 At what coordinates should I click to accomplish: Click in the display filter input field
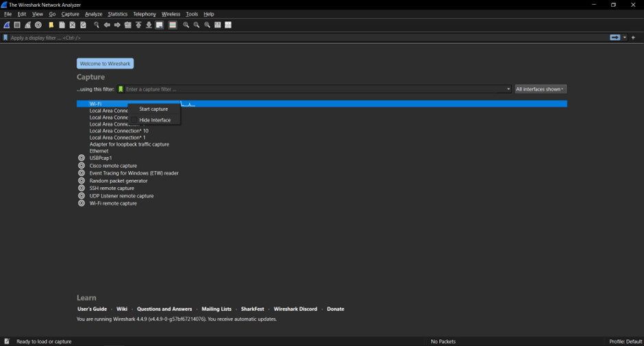[308, 38]
